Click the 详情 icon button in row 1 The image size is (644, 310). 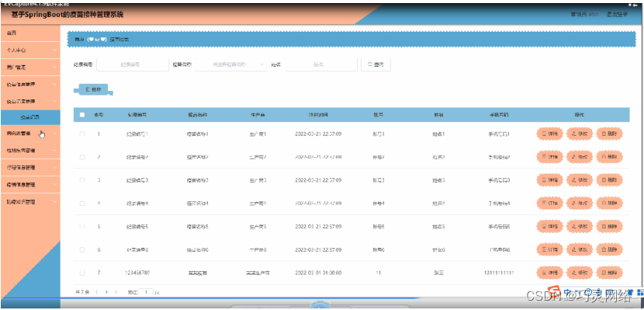(550, 134)
